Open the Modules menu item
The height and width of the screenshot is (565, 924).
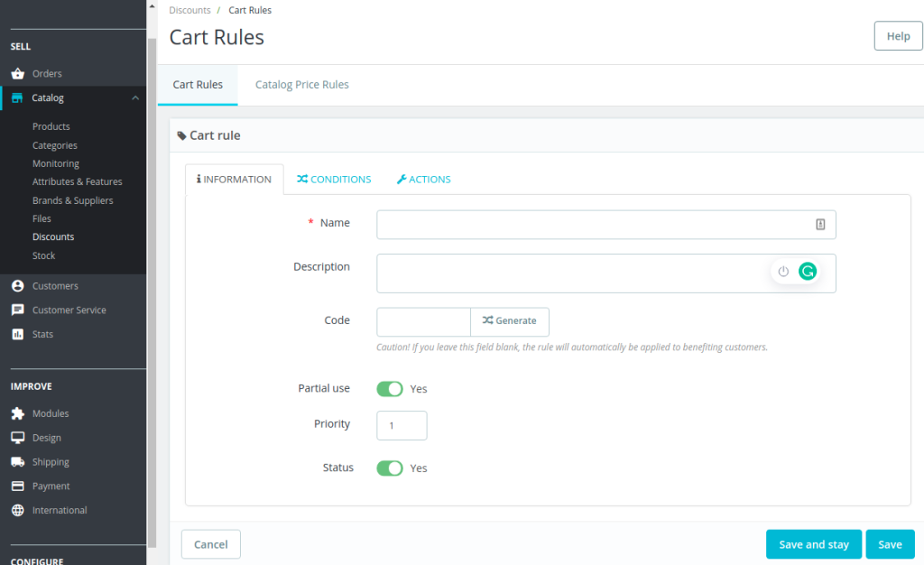click(51, 413)
